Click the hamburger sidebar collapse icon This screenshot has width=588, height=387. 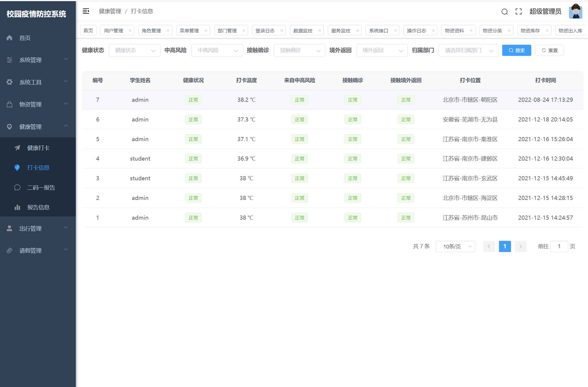(86, 11)
